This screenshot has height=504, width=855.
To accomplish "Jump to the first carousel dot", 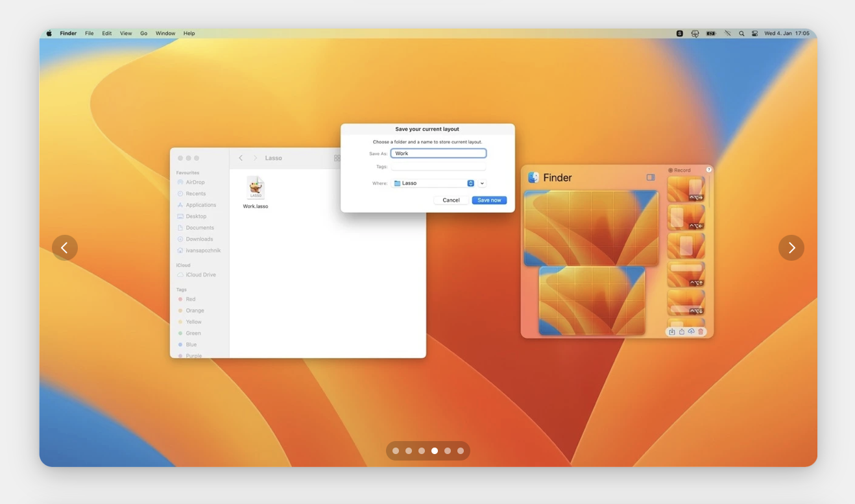I will pyautogui.click(x=396, y=451).
